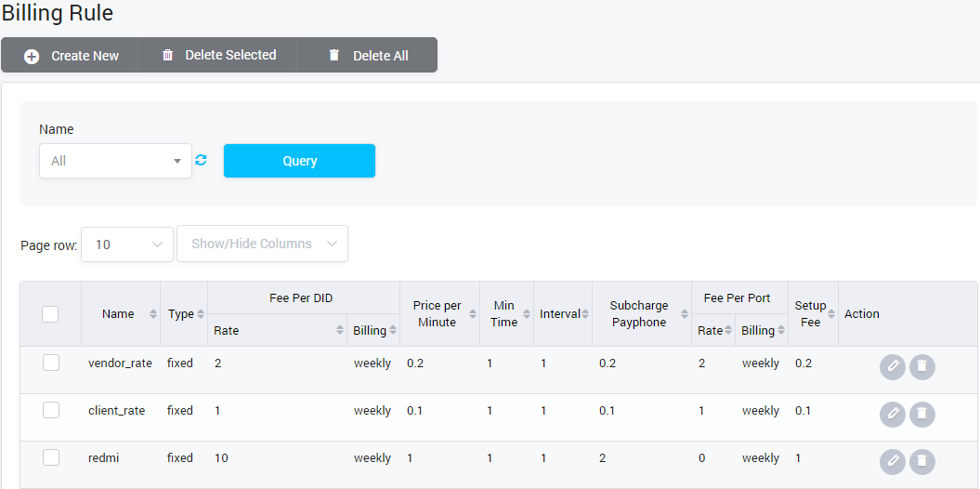
Task: Select the redmi row checkbox
Action: [51, 457]
